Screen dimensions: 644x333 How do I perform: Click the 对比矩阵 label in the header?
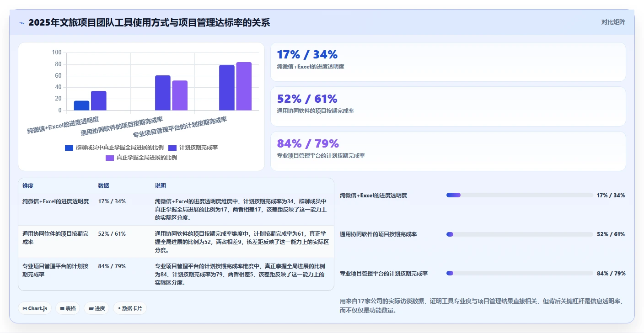pyautogui.click(x=613, y=22)
